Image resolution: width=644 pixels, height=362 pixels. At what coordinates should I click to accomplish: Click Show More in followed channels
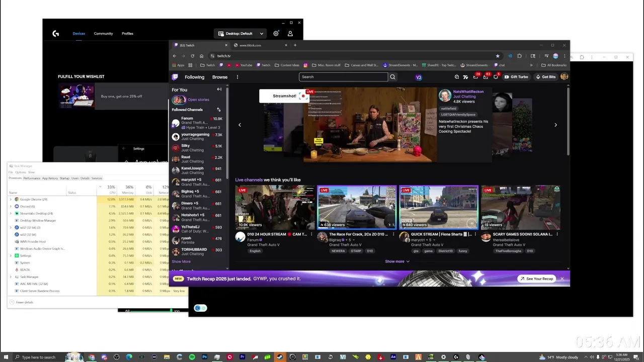click(181, 261)
